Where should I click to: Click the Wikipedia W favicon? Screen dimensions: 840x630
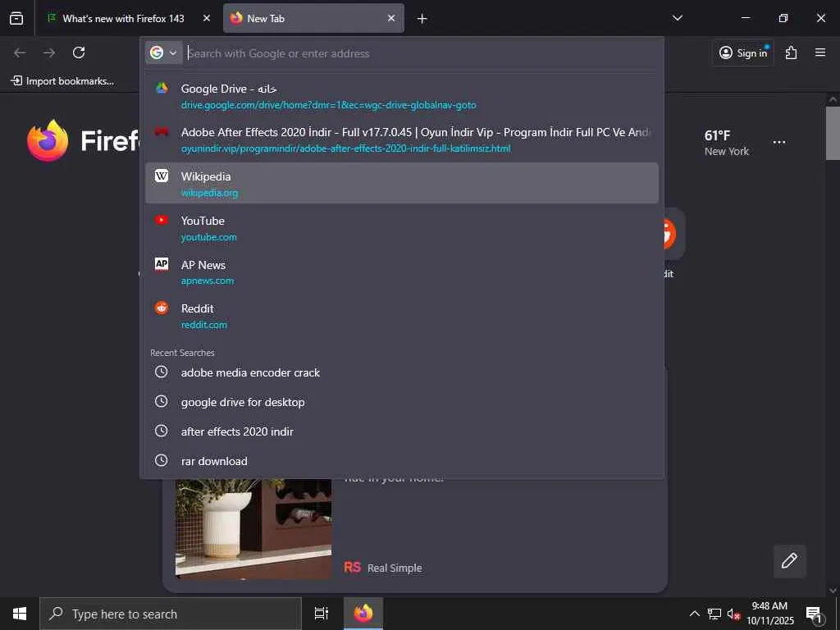click(x=162, y=176)
